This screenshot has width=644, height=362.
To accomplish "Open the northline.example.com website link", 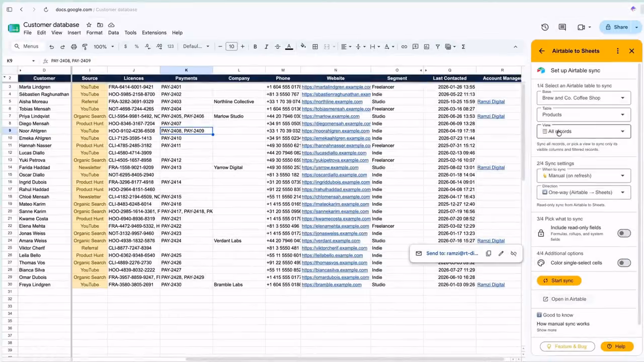I will (332, 102).
